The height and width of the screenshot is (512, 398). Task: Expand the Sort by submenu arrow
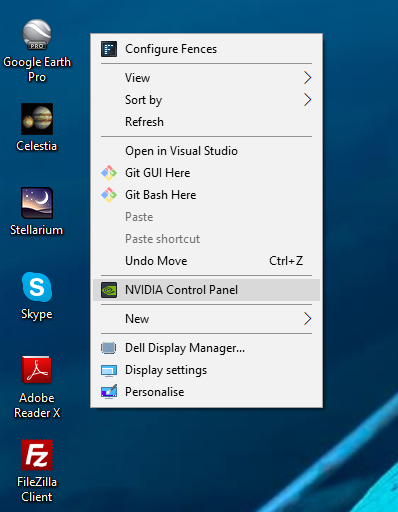pos(307,100)
